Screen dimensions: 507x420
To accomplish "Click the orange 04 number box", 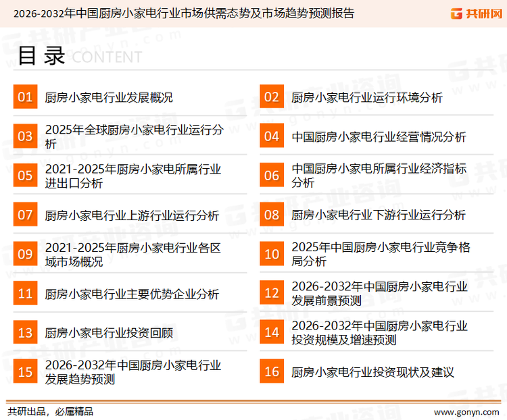I will (272, 136).
